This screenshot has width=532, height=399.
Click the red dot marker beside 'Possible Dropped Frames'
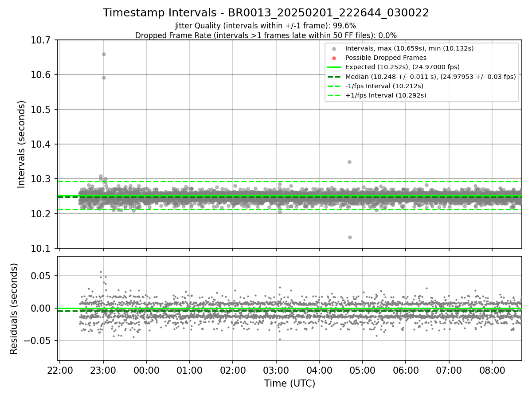pos(334,58)
